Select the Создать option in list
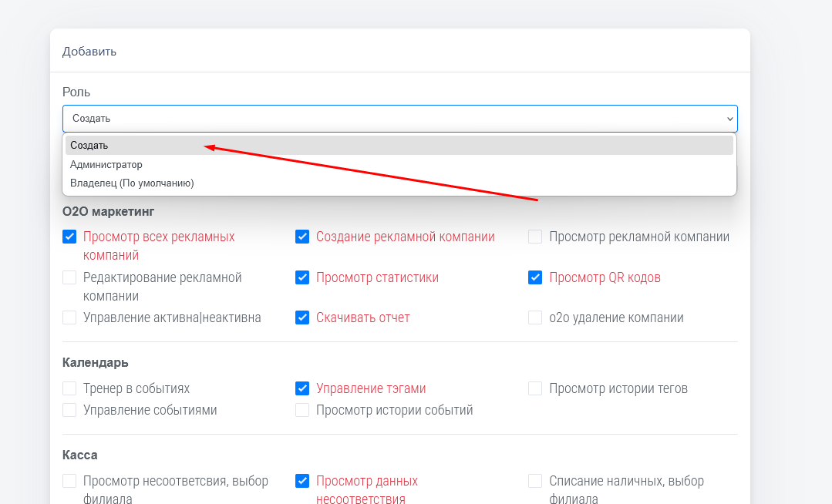Screen dimensions: 832x504 coord(89,145)
